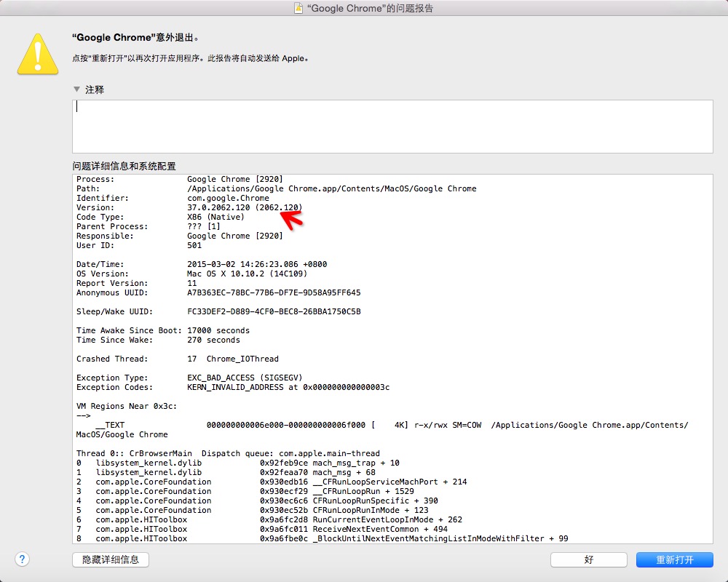Click the 好 button

click(x=589, y=559)
